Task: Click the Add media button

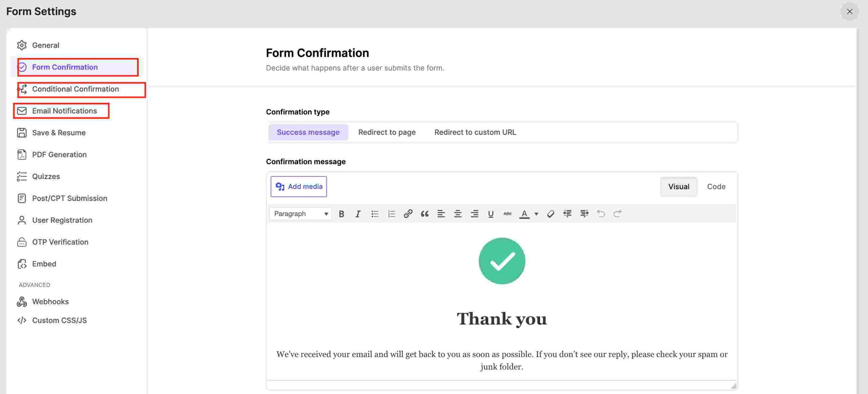Action: (298, 186)
